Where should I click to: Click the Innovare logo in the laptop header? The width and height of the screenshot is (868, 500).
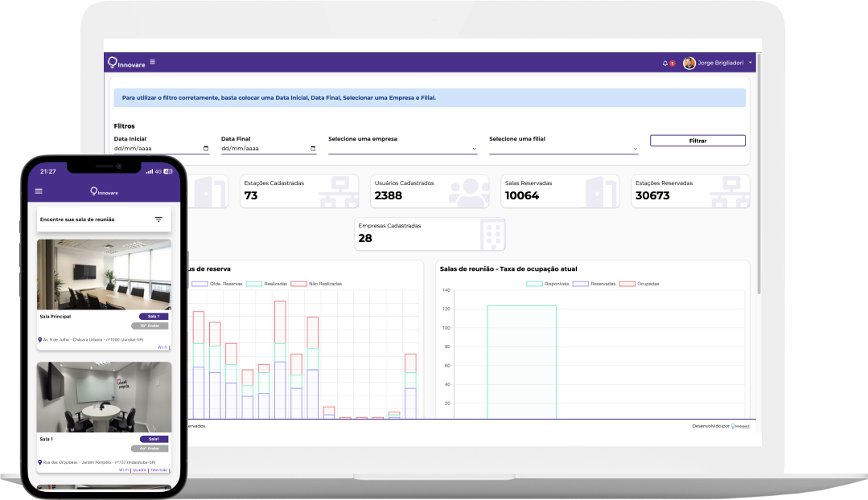[126, 63]
